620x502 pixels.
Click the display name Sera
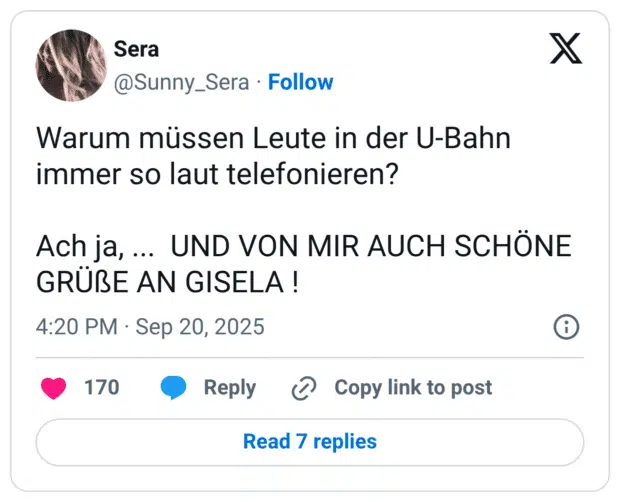pos(137,49)
